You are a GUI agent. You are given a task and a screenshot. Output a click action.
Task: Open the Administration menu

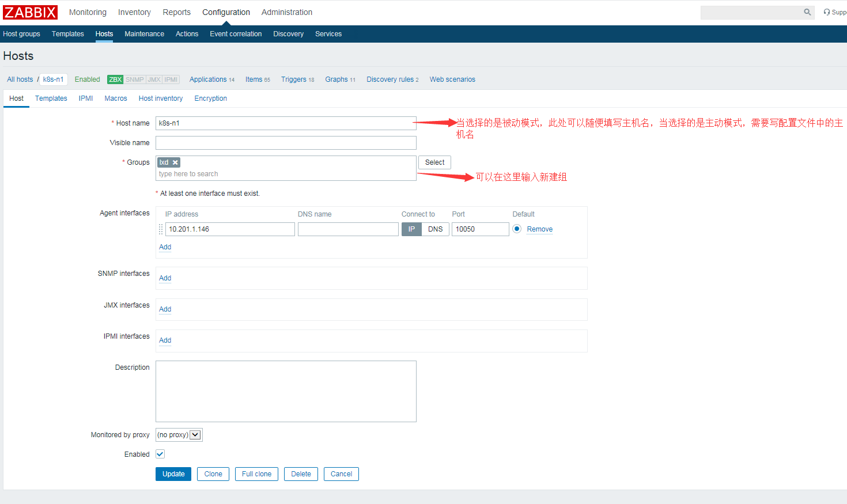coord(287,12)
